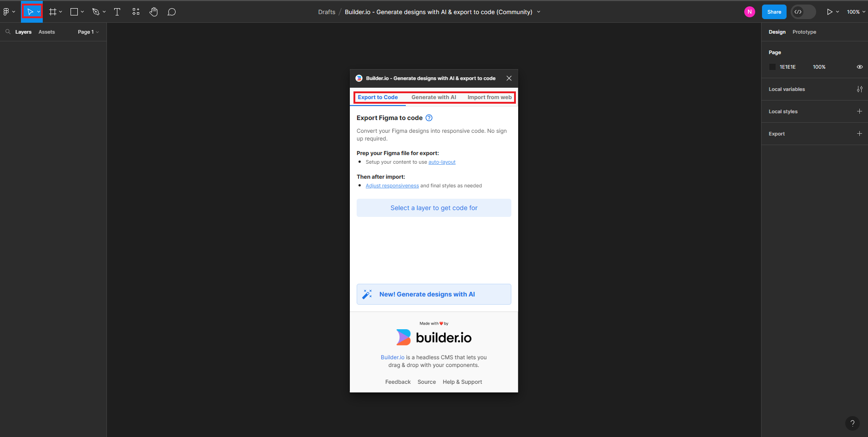Switch to the Design tab

pyautogui.click(x=777, y=32)
